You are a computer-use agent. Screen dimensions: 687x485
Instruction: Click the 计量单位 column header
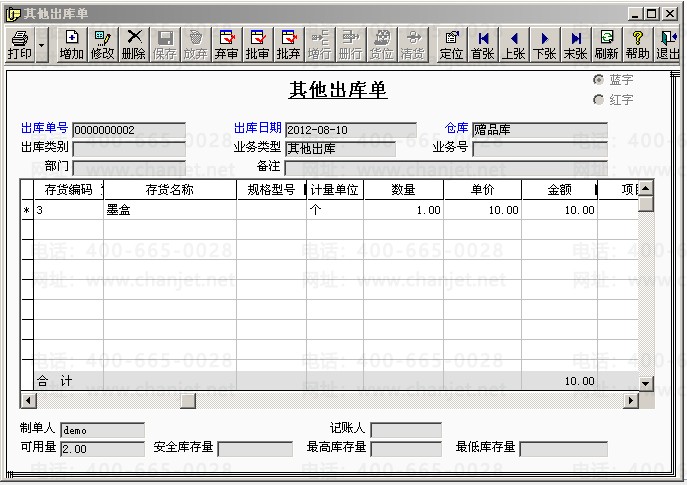pyautogui.click(x=335, y=190)
